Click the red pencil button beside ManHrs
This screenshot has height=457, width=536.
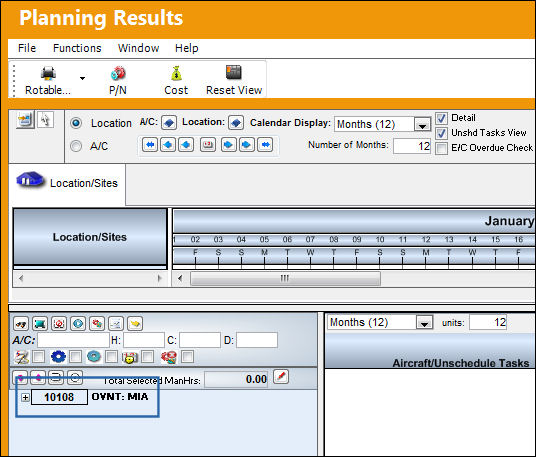(x=281, y=377)
